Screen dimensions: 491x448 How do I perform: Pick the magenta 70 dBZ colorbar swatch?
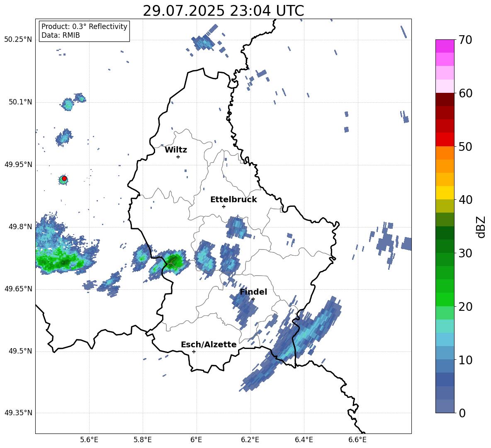coord(445,46)
